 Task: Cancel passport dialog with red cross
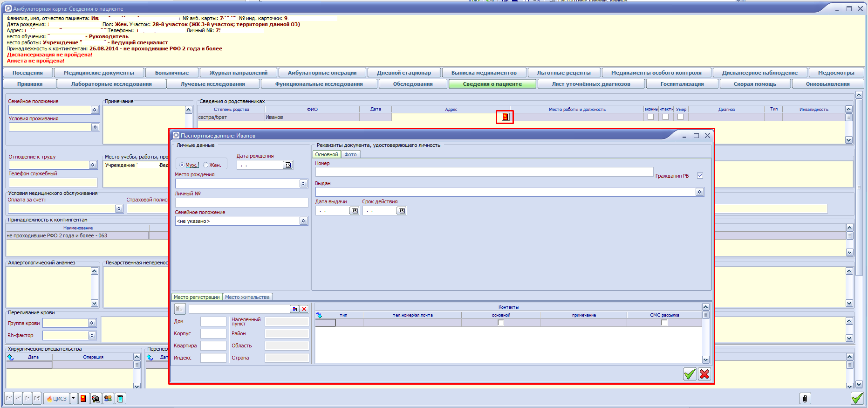[704, 374]
